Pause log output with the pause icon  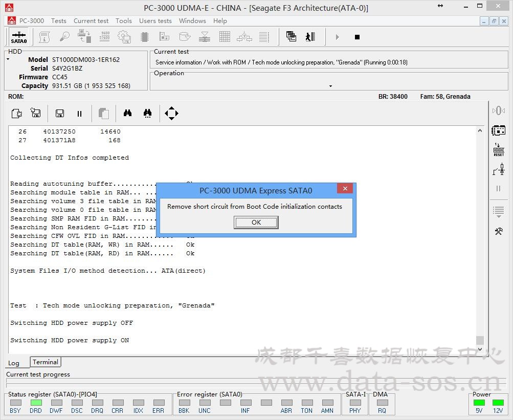(79, 114)
